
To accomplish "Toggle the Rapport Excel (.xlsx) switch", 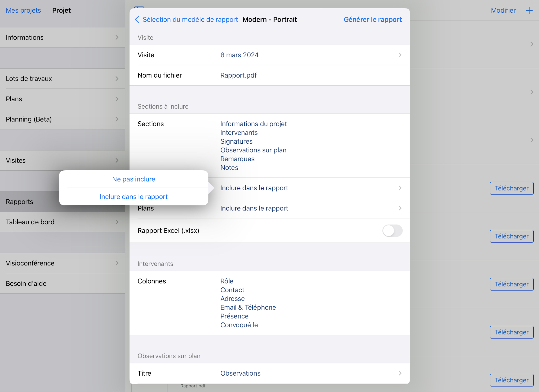I will (x=392, y=231).
